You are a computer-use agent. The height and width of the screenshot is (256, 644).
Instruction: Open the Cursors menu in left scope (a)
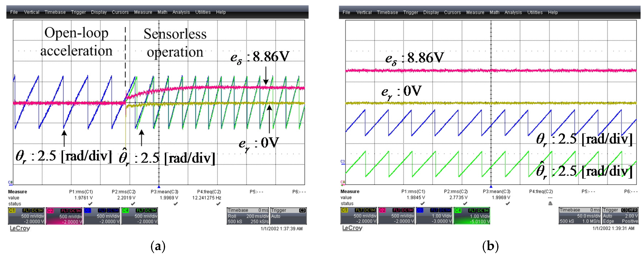(120, 12)
